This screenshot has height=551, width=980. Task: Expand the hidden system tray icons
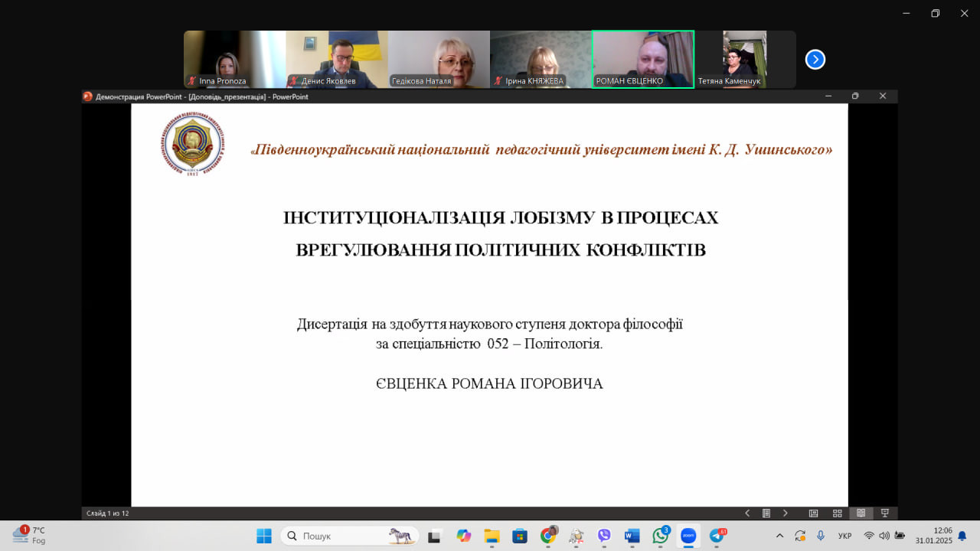pos(780,536)
